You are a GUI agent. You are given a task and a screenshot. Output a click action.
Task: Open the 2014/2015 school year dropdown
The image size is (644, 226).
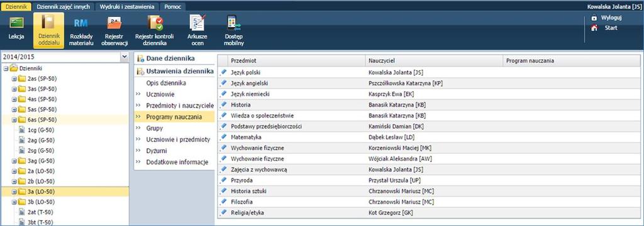point(125,57)
